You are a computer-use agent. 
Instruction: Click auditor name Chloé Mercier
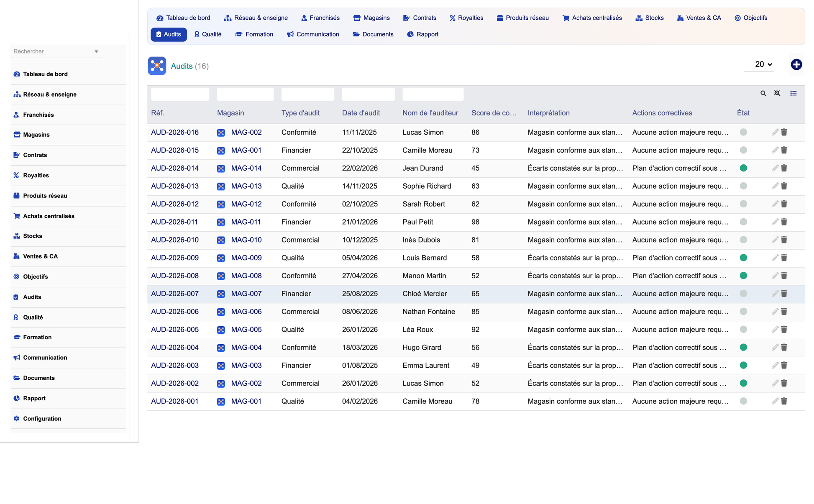pos(425,294)
